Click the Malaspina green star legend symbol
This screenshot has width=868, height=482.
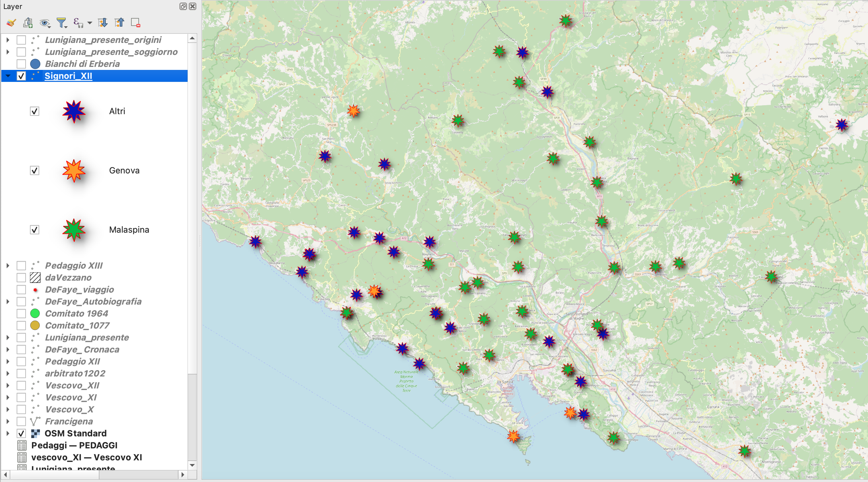(x=74, y=230)
